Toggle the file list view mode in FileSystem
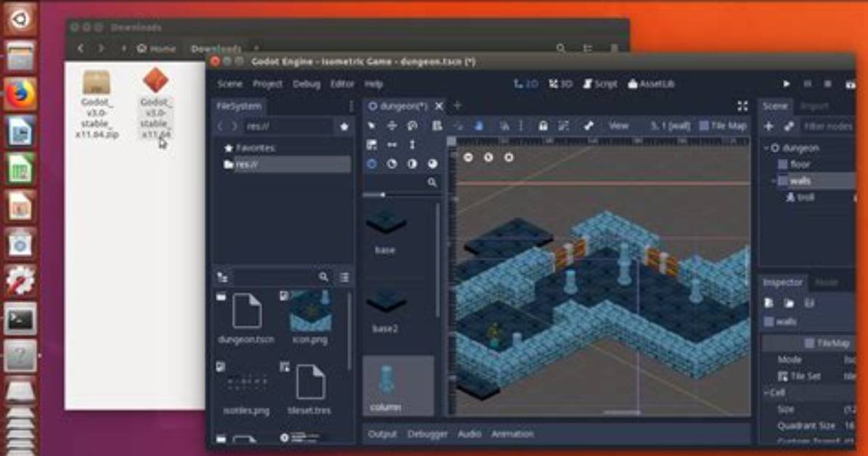The width and height of the screenshot is (868, 456). click(344, 277)
